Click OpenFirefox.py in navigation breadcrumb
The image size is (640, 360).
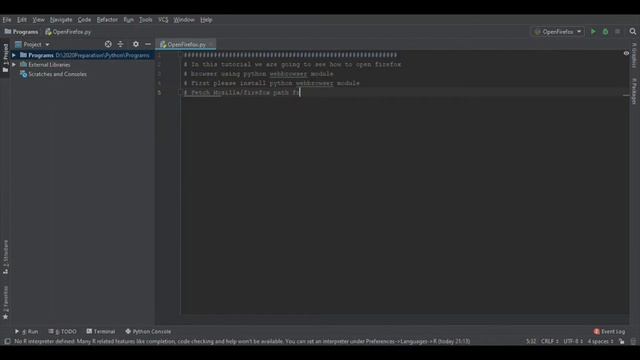(x=68, y=32)
